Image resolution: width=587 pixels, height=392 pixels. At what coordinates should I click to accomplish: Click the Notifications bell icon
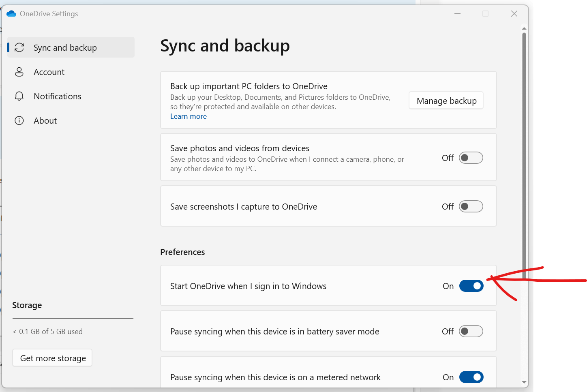[19, 96]
